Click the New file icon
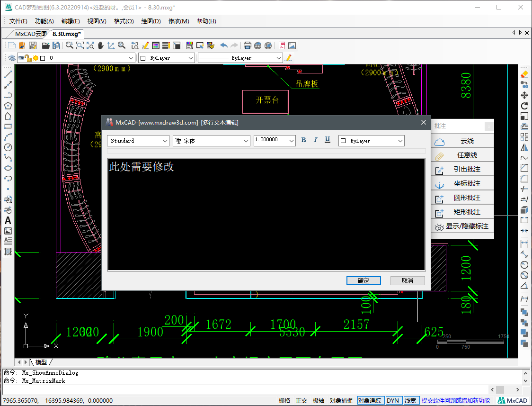 12,45
